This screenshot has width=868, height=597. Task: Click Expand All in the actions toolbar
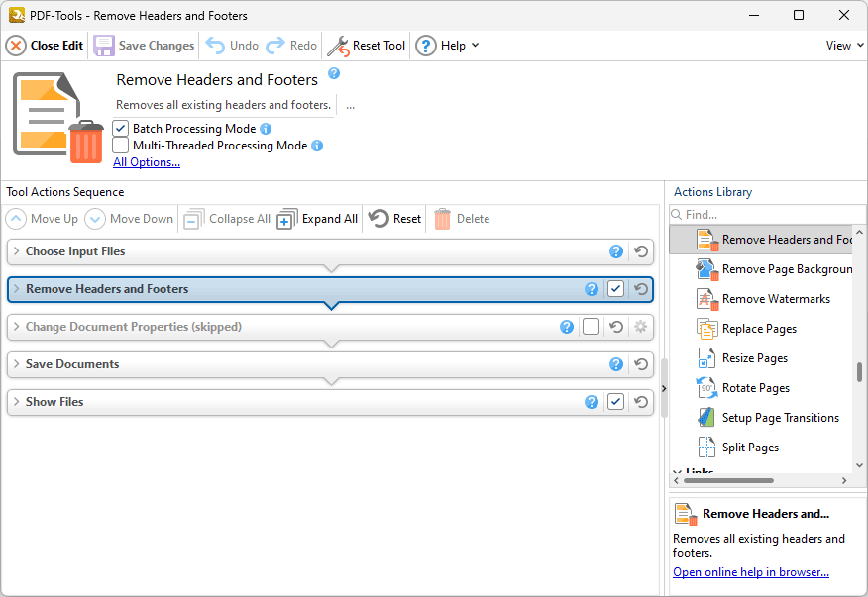318,219
